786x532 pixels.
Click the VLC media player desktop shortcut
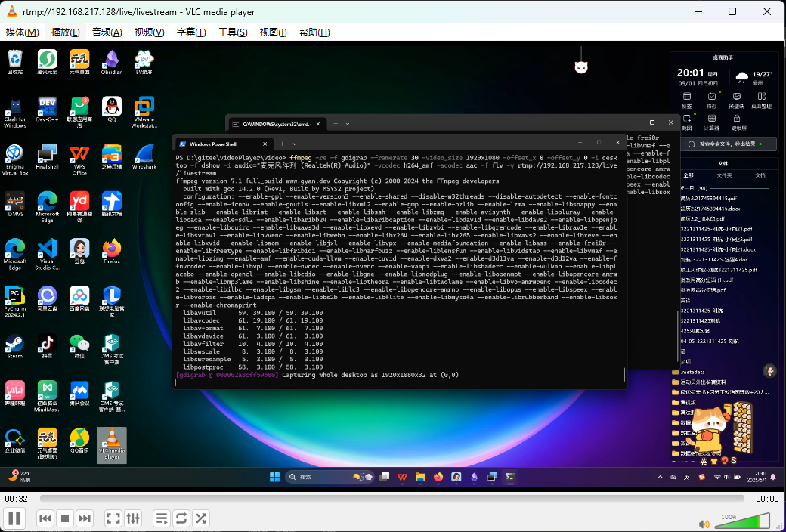click(112, 445)
